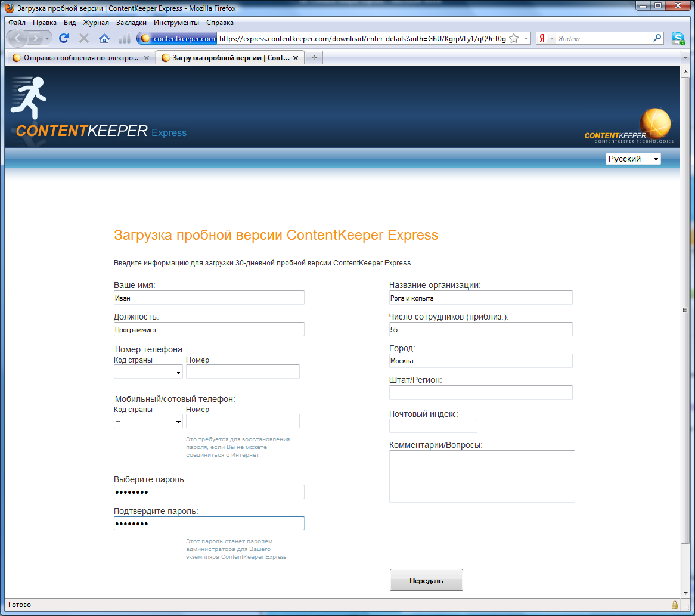Open a new tab with the plus button
This screenshot has height=616, width=695.
tap(314, 58)
